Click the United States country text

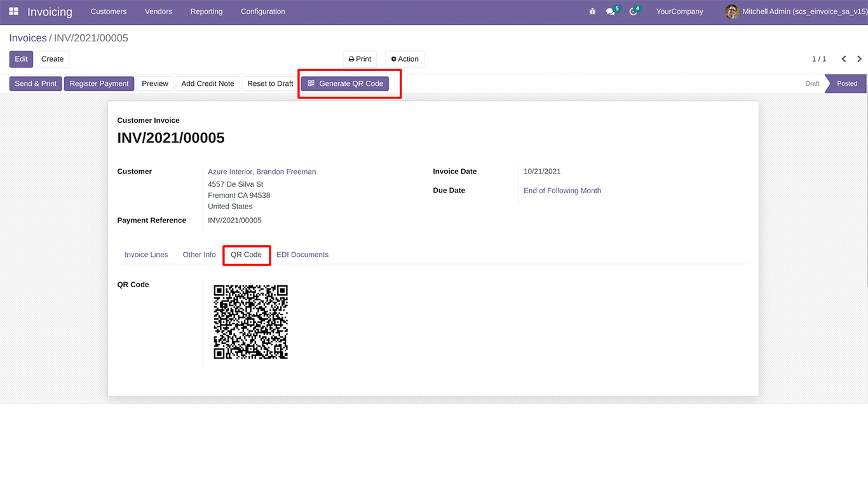tap(230, 207)
